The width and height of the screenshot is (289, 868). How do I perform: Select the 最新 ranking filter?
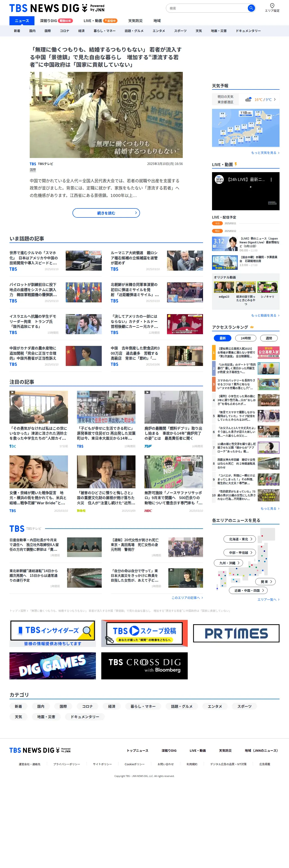pyautogui.click(x=222, y=338)
